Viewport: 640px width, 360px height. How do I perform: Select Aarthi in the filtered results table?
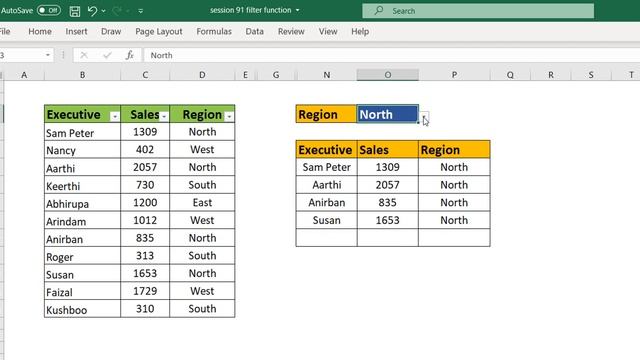pos(327,185)
